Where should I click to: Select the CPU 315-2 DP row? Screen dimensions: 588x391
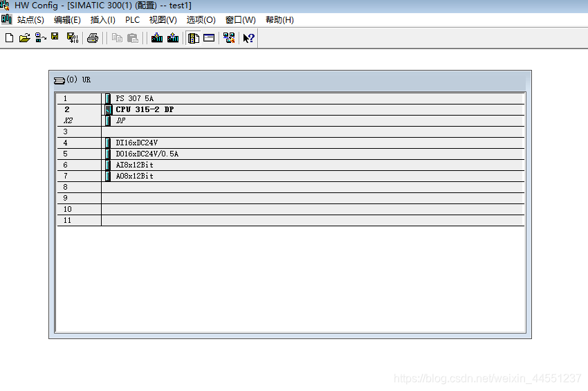pos(291,109)
